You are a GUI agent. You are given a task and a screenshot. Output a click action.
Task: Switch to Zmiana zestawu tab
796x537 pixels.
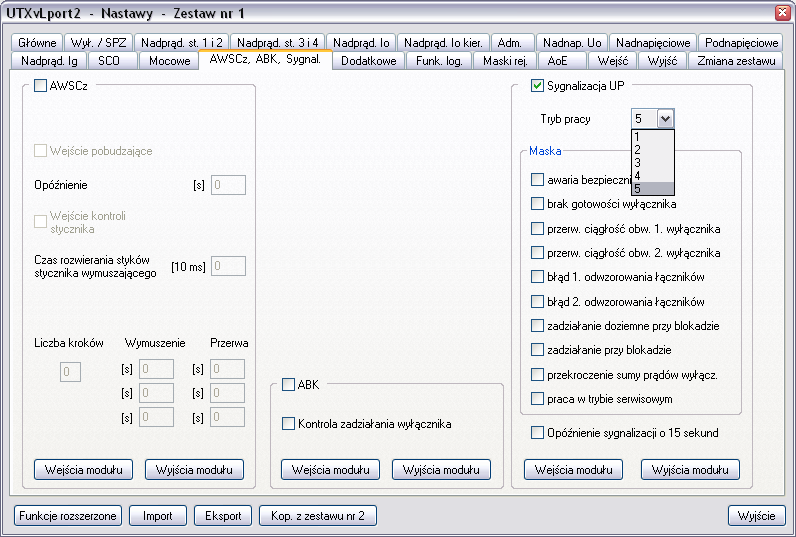click(x=736, y=61)
